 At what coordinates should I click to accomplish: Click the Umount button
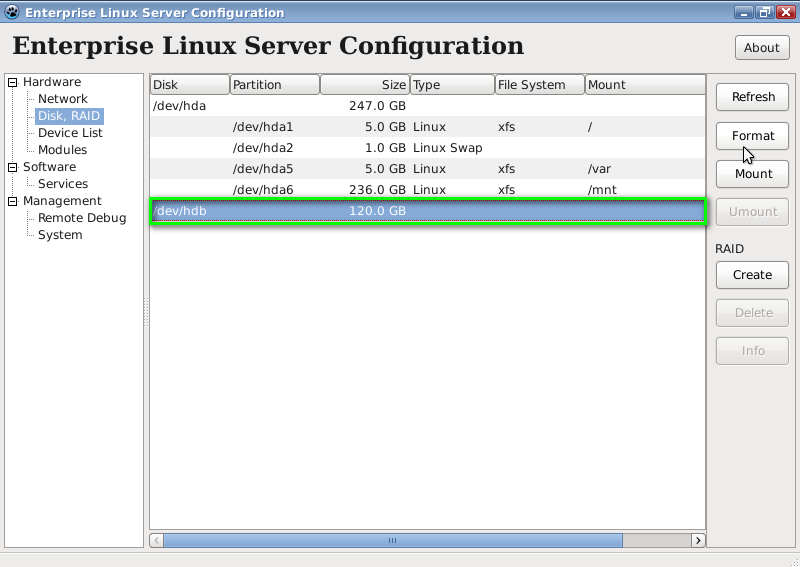click(753, 212)
